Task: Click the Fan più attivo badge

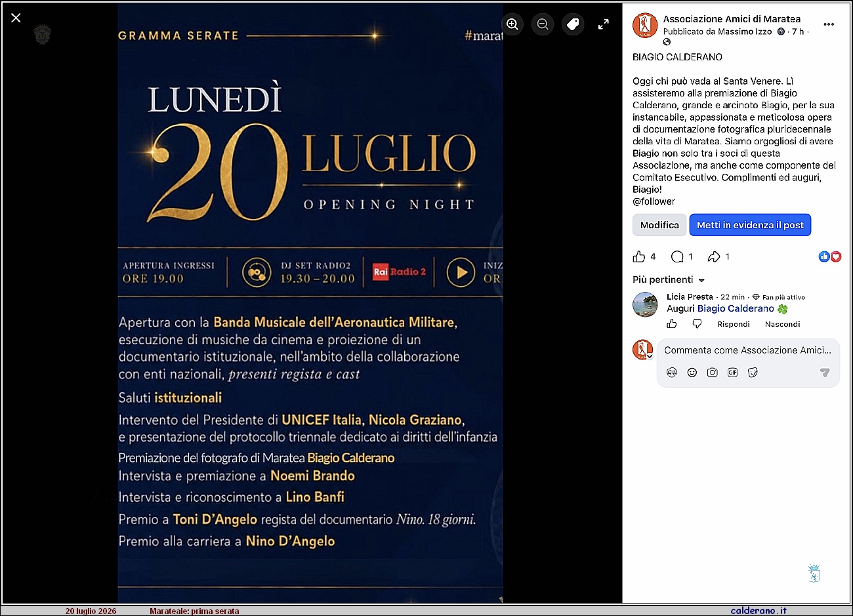Action: pyautogui.click(x=779, y=297)
